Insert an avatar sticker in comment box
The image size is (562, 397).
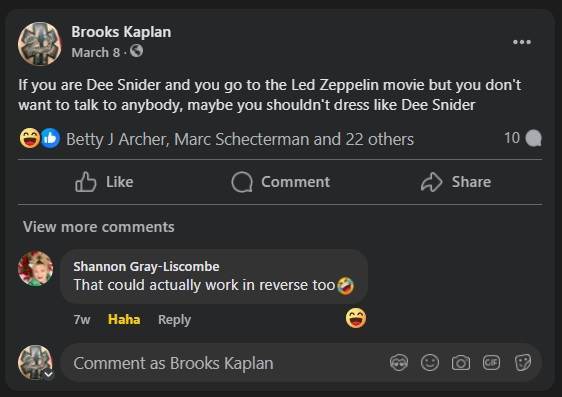[399, 363]
